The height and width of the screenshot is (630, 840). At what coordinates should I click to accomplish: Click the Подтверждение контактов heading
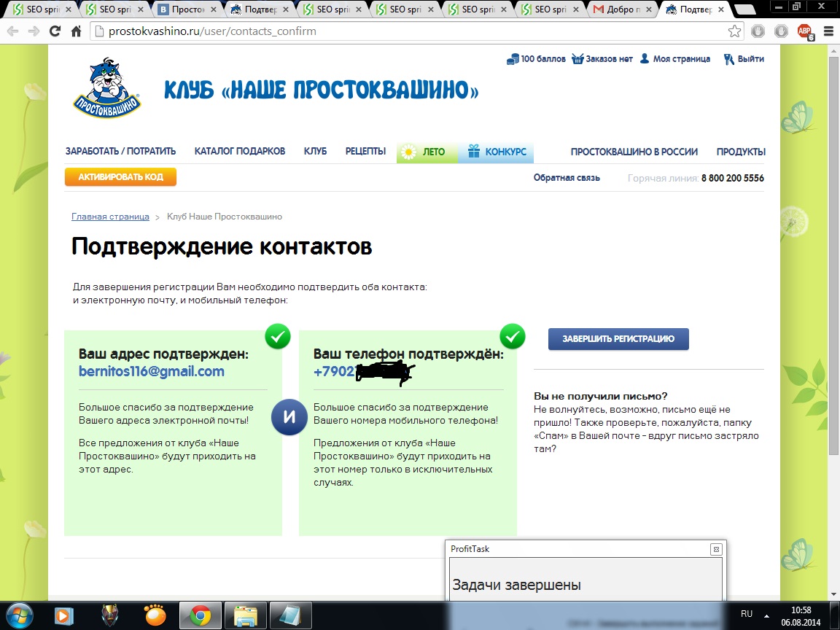pyautogui.click(x=222, y=247)
